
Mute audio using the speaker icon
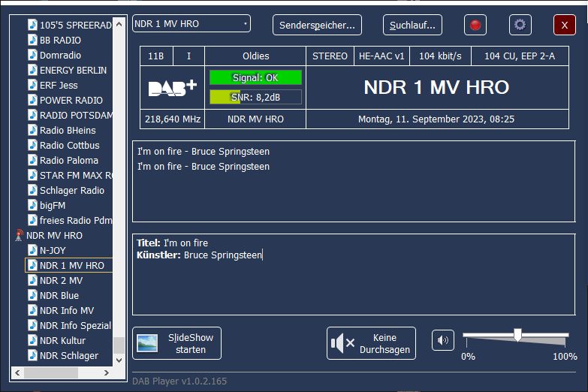click(x=443, y=341)
